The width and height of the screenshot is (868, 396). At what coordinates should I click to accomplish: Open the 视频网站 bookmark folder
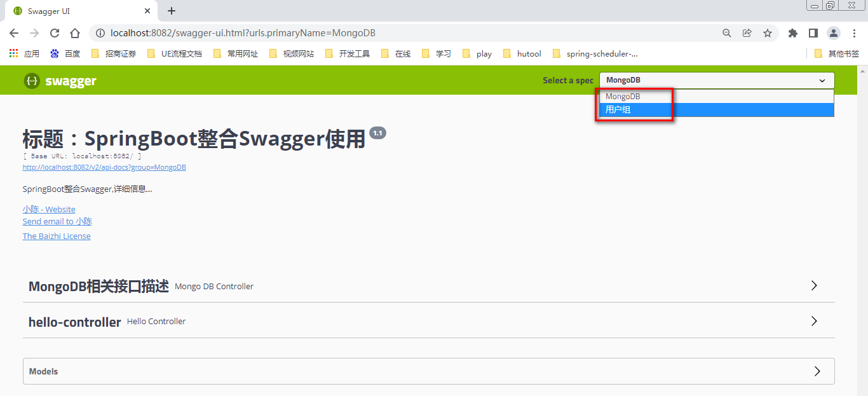292,53
